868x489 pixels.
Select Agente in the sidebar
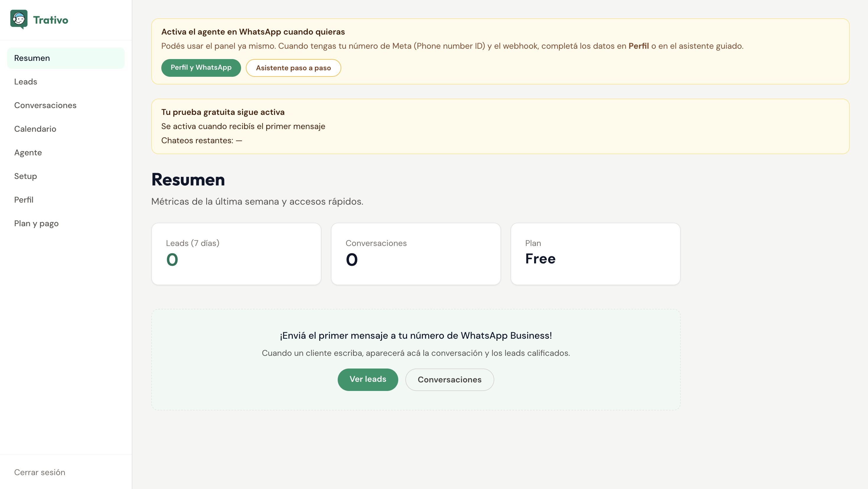(28, 152)
